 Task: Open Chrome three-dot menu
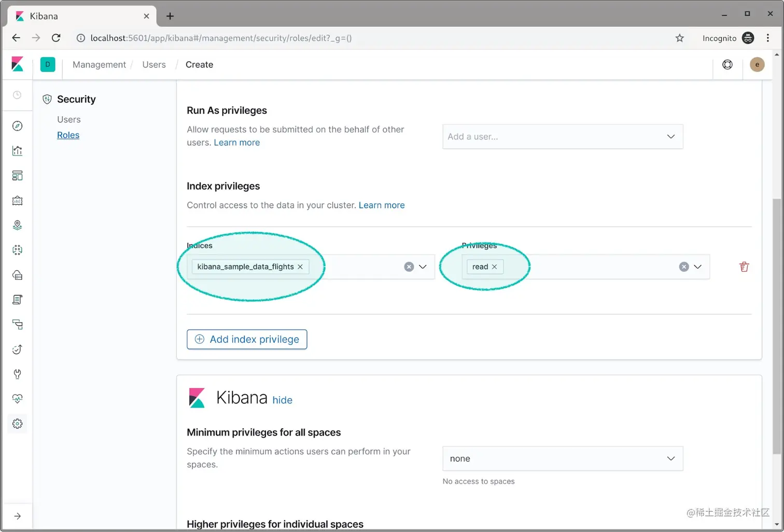coord(768,38)
